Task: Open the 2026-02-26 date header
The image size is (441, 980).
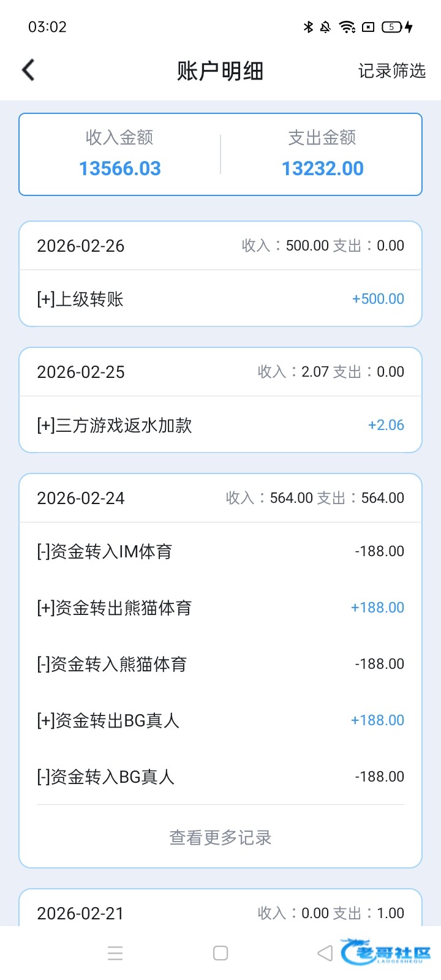Action: click(81, 246)
